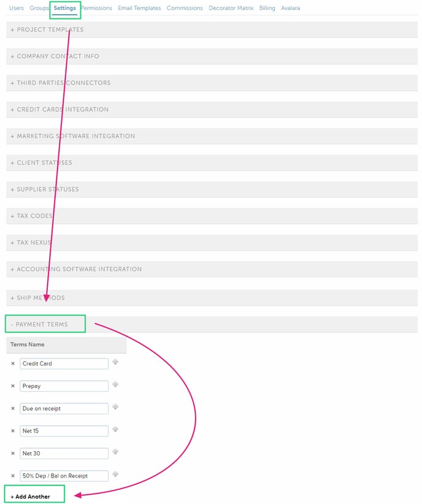Collapse the Payment Terms section
The height and width of the screenshot is (504, 422).
[x=39, y=324]
